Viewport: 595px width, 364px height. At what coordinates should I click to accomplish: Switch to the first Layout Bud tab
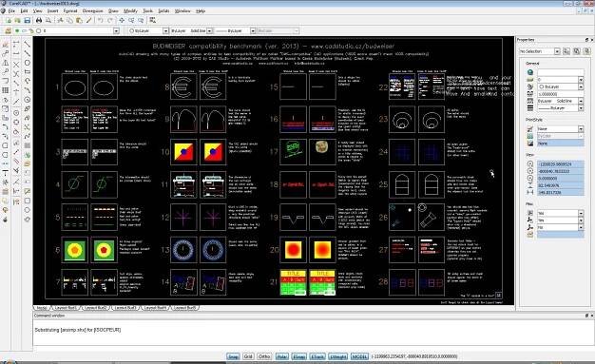pyautogui.click(x=66, y=308)
